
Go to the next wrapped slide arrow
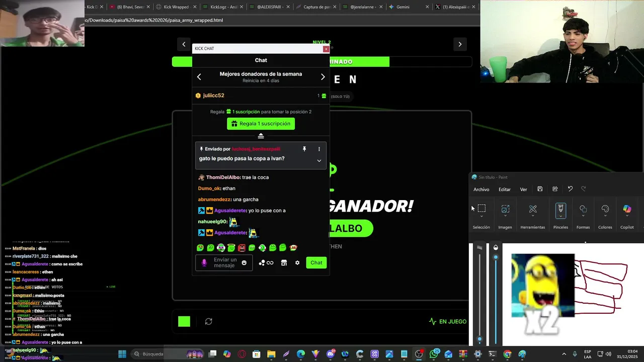(x=460, y=44)
